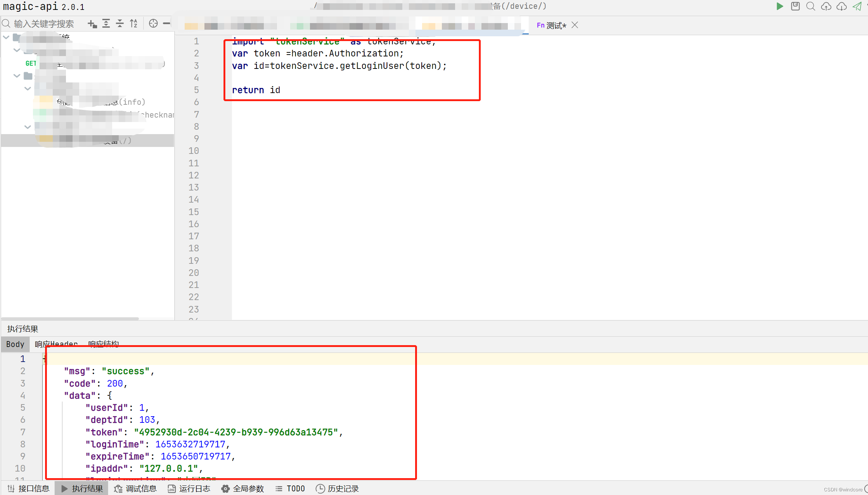
Task: Collapse the topmost root folder chevron
Action: coord(6,37)
